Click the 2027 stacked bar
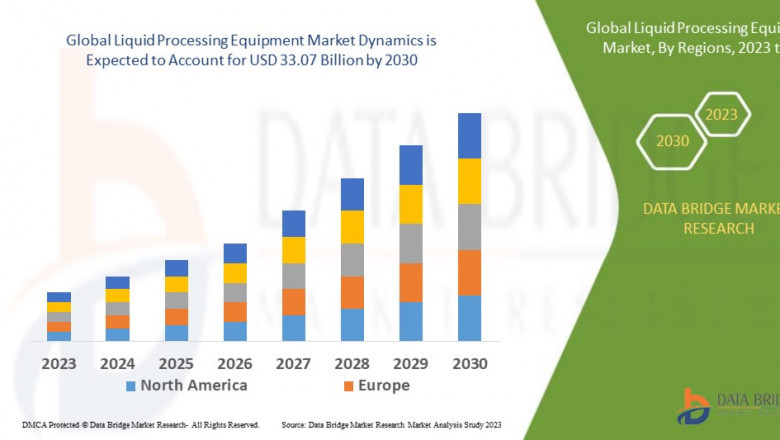780x440 pixels. tap(293, 275)
